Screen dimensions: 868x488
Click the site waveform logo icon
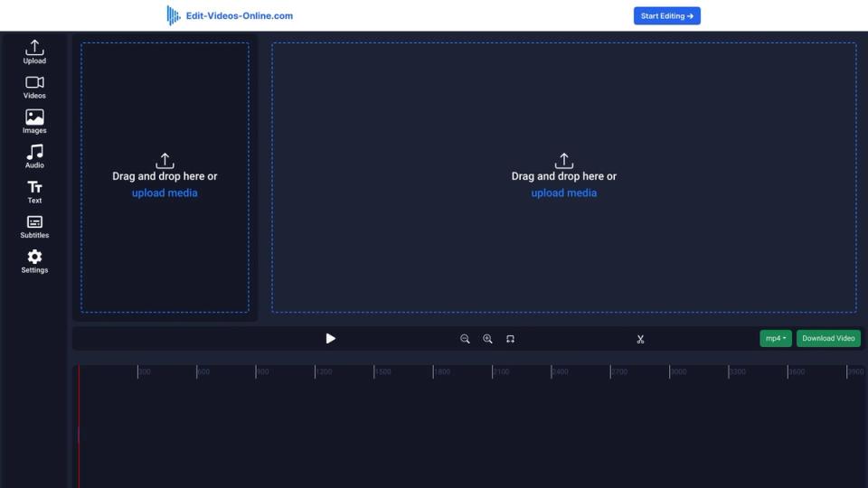(174, 15)
